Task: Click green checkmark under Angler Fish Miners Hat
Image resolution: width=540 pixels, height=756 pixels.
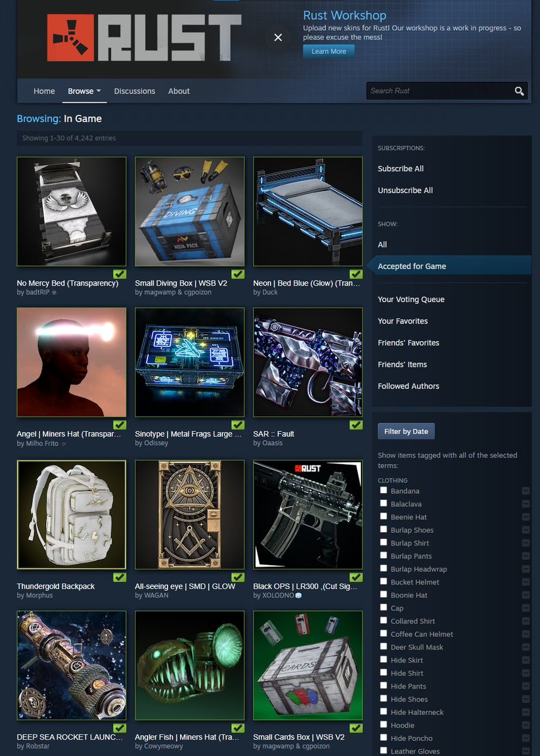Action: pos(238,728)
